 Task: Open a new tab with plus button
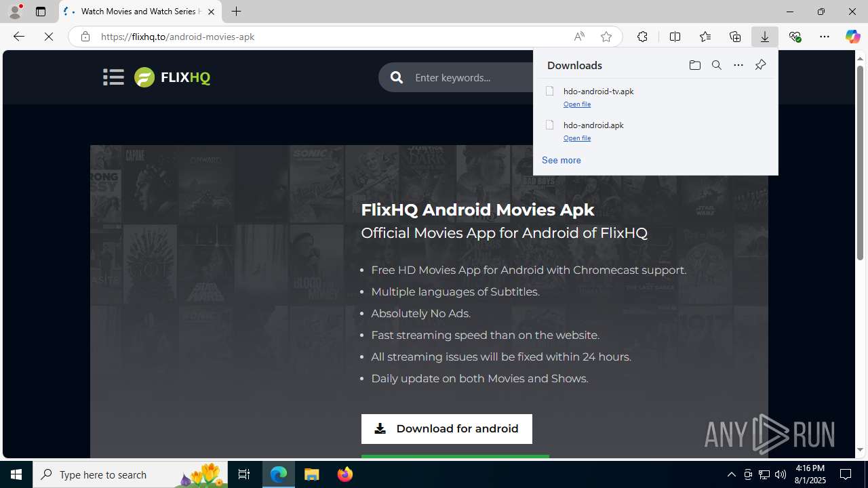tap(236, 12)
